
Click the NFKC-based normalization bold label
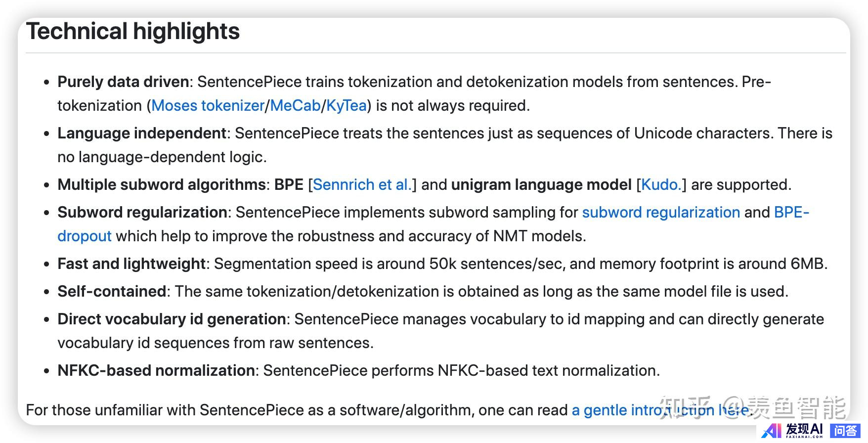pos(156,371)
